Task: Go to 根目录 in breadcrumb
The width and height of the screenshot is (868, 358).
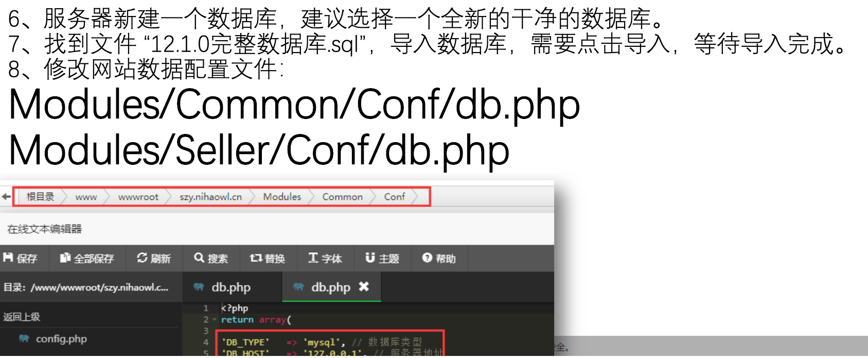Action: 40,197
